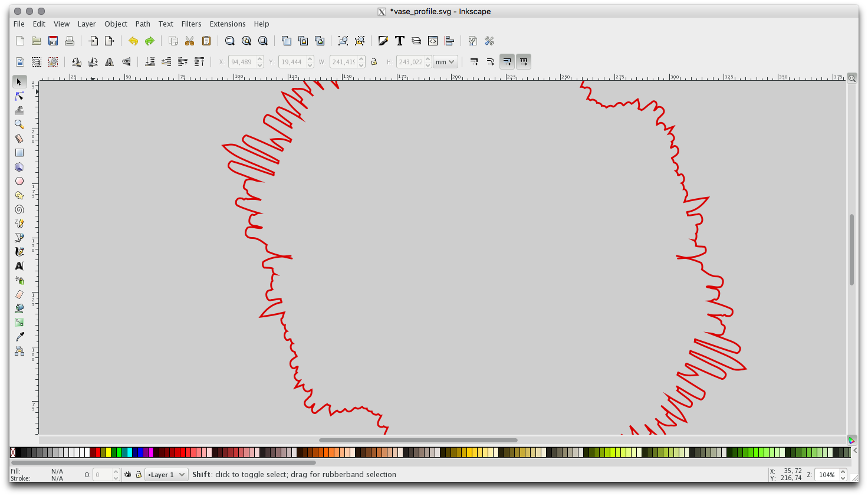Select the Pencil freehand tool
Viewport: 868px width, 496px height.
tap(19, 224)
